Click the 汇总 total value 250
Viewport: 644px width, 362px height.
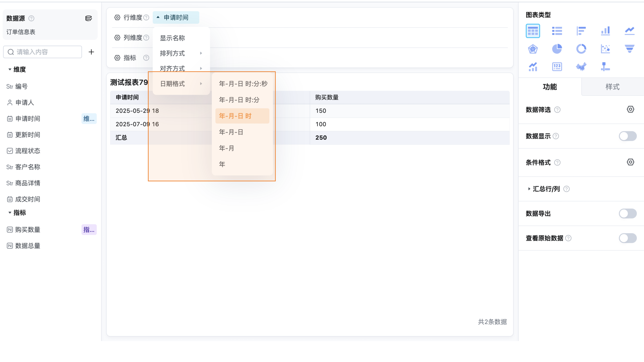[x=321, y=138]
